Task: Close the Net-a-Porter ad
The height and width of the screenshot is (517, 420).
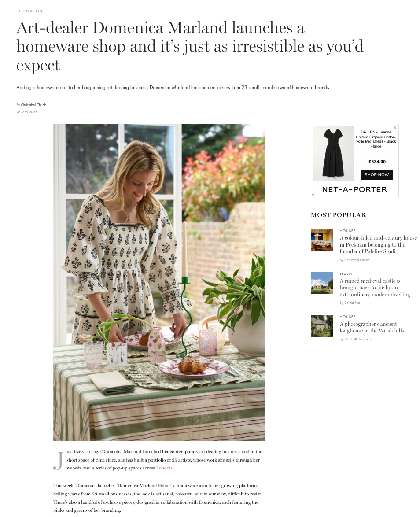Action: pos(394,128)
